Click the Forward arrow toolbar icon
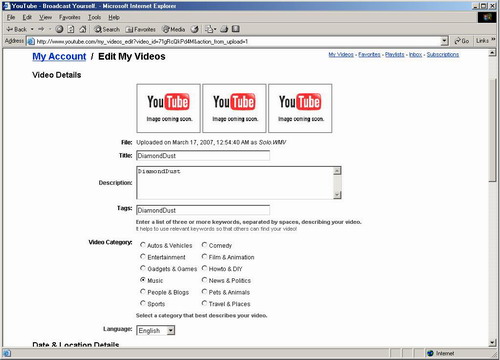Image resolution: width=500 pixels, height=360 pixels. point(41,29)
